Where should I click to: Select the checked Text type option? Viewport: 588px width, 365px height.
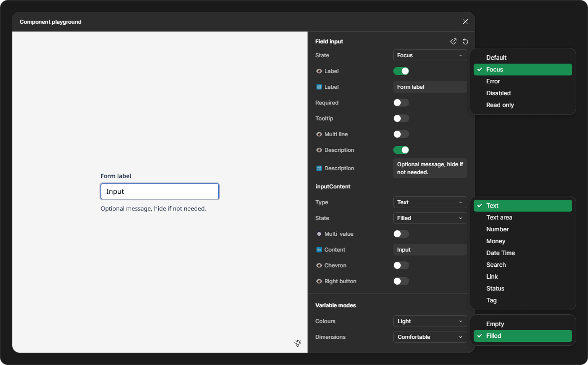pos(523,206)
